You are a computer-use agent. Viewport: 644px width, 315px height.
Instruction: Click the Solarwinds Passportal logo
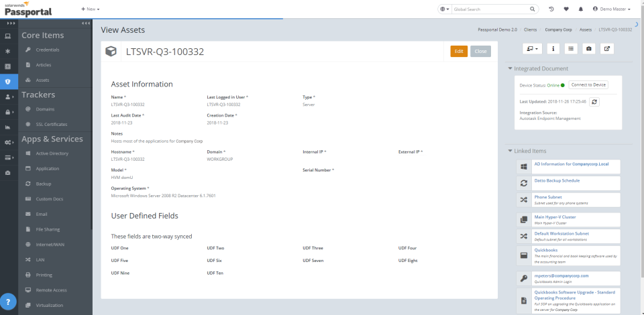(x=28, y=9)
